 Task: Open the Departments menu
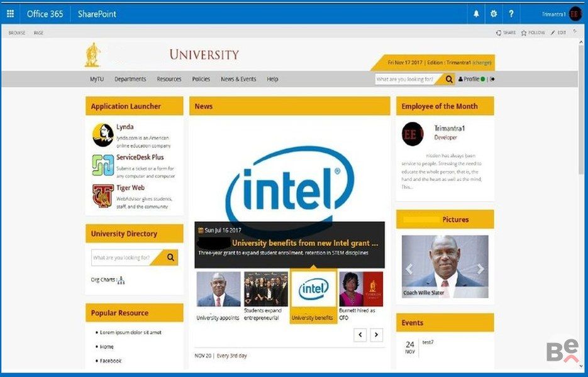130,79
